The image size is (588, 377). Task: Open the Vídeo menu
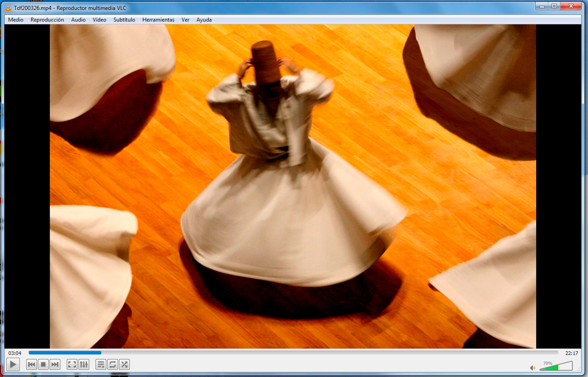pyautogui.click(x=99, y=20)
